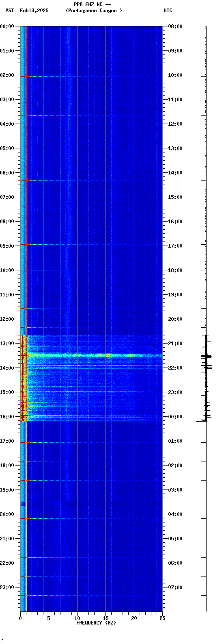
Task: Click the 18:00 UTC time label
Action: click(175, 270)
